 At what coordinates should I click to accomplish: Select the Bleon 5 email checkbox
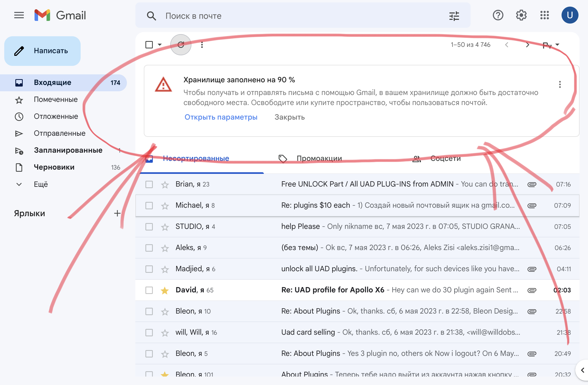click(149, 354)
